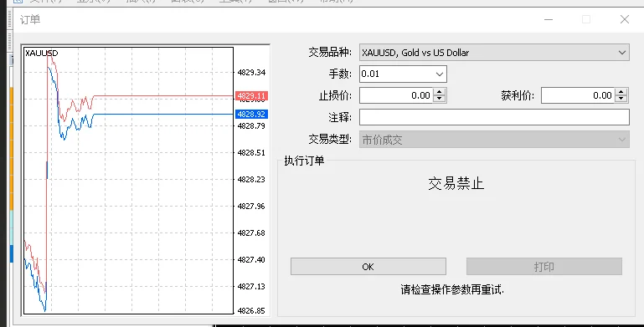644x327 pixels.
Task: Open the 手数 volume dropdown
Action: [x=439, y=74]
